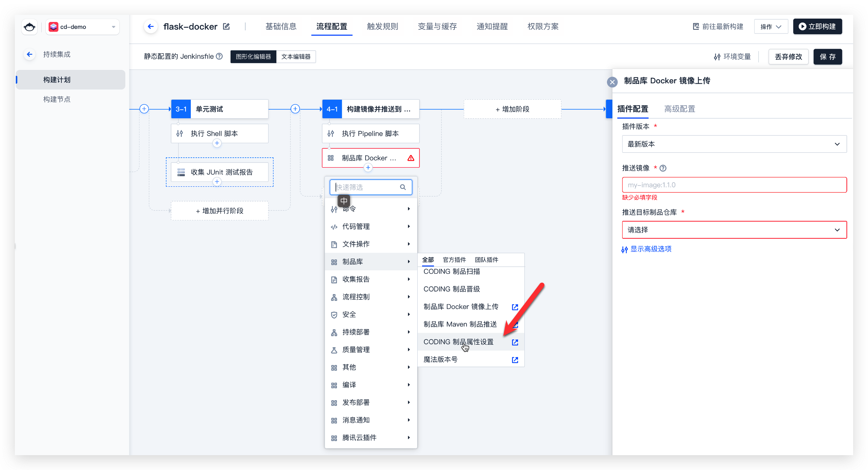Click the help icon beside 推送镜像
This screenshot has height=470, width=868.
[663, 168]
